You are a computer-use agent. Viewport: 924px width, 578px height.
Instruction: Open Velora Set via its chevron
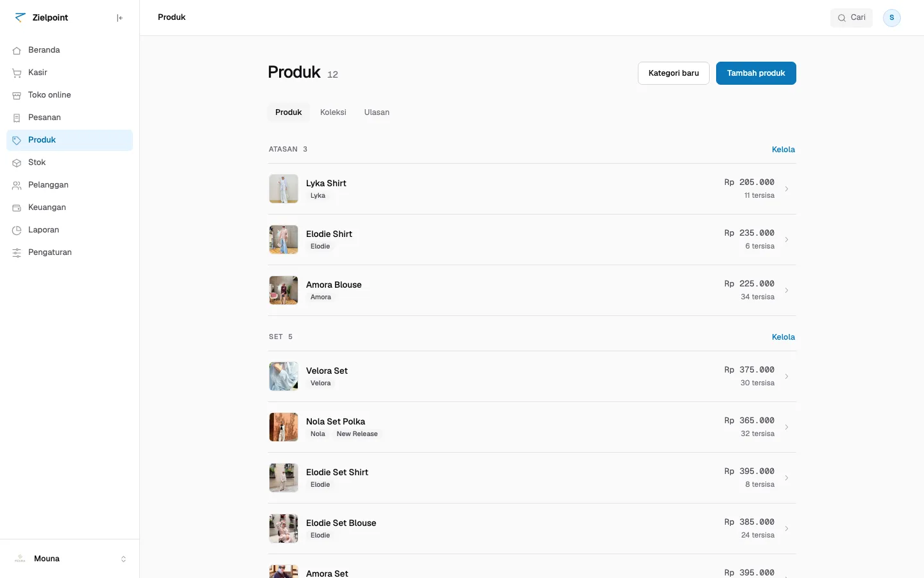click(x=787, y=376)
